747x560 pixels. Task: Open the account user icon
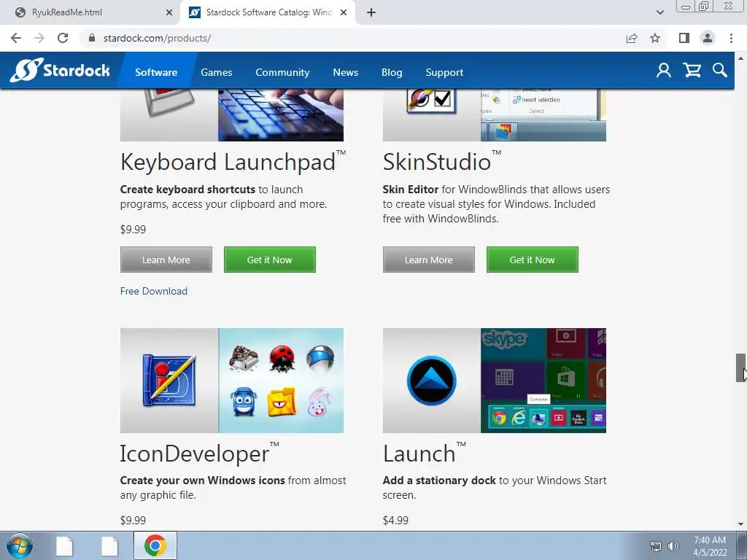pos(664,71)
